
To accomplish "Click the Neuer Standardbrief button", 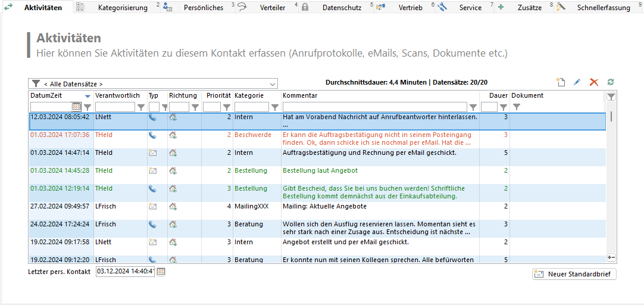I will click(574, 274).
